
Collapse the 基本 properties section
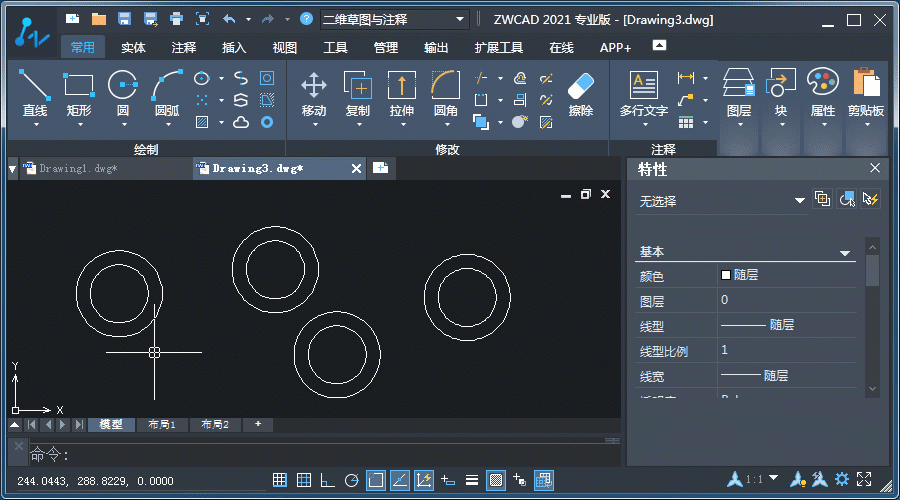click(845, 253)
